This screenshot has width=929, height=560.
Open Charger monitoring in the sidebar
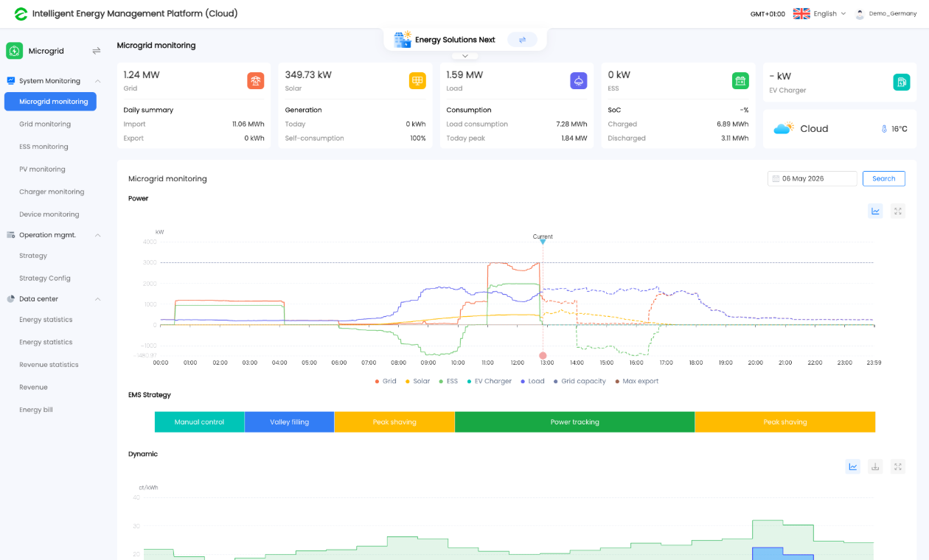[52, 192]
